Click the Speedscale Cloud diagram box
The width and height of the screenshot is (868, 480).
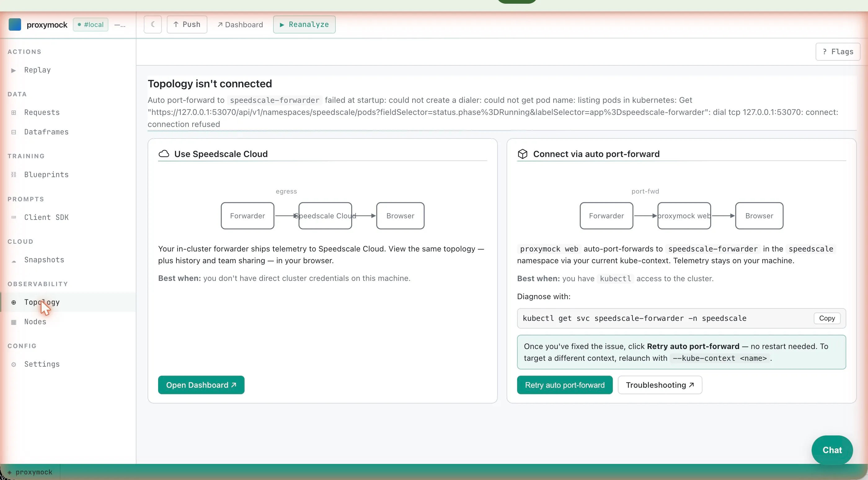click(x=325, y=216)
